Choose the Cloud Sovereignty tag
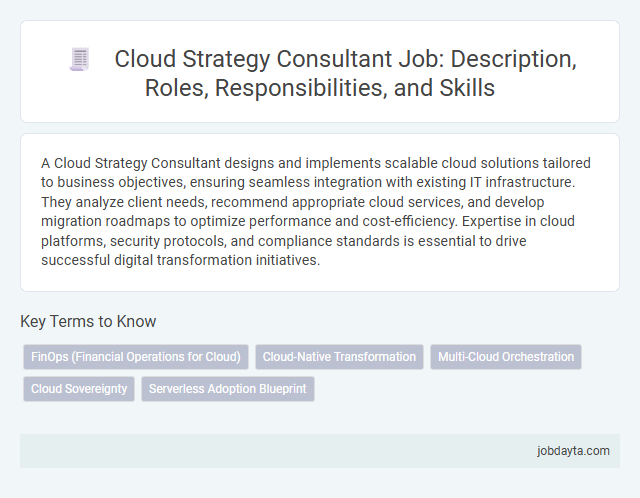The image size is (640, 498). [79, 389]
